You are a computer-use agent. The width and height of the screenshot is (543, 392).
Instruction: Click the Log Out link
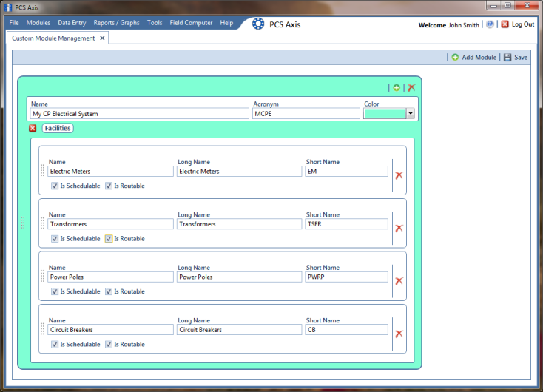click(x=523, y=24)
